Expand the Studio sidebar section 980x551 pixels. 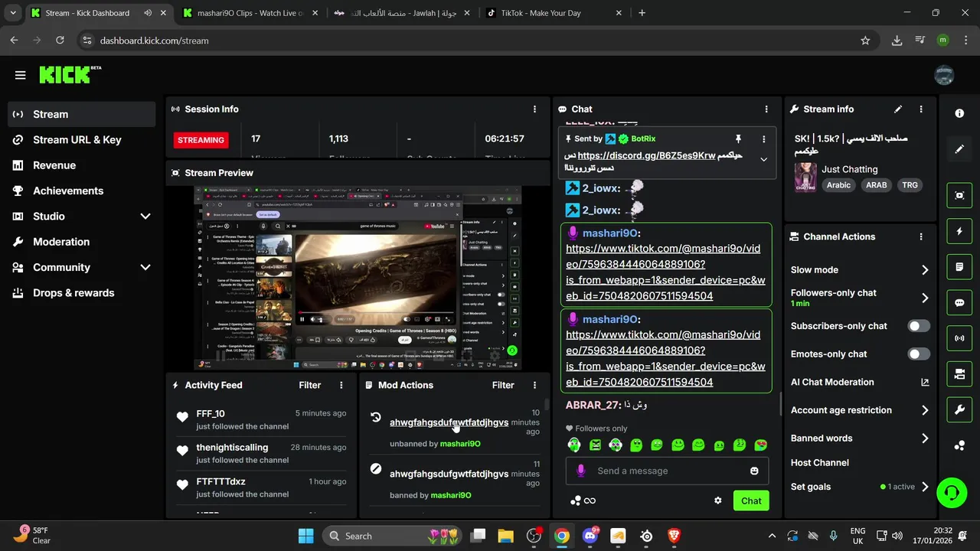tap(145, 217)
